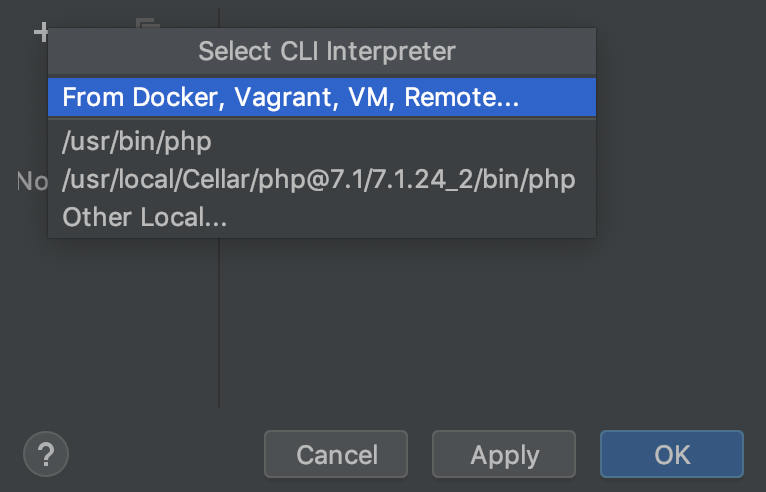Use the system PHP at /usr/bin/php
The image size is (766, 492).
[137, 141]
